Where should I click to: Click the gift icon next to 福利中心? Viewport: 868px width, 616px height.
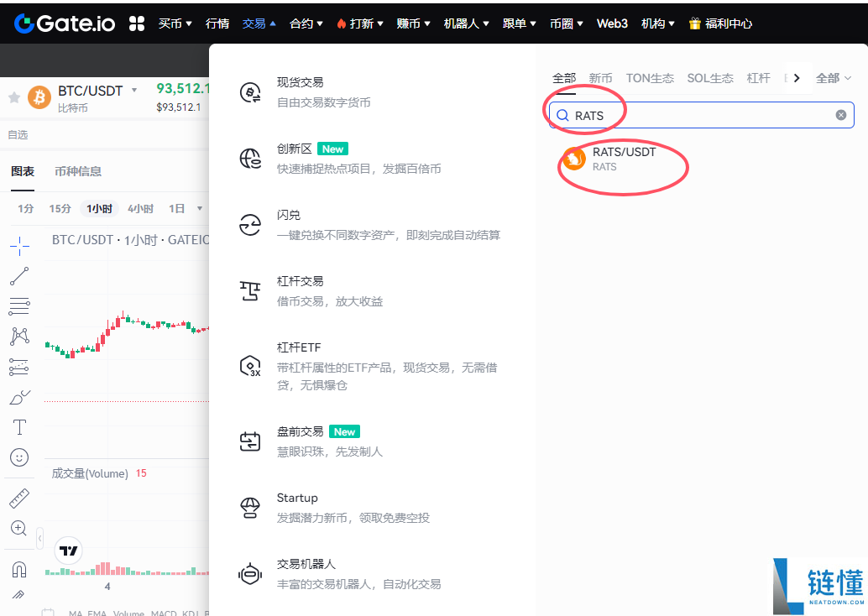[x=695, y=23]
